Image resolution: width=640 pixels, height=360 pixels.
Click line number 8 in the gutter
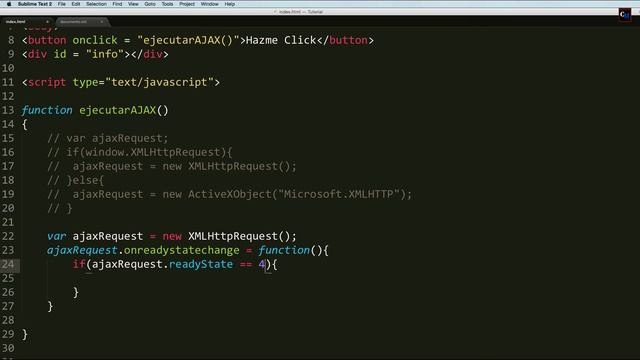(11, 40)
